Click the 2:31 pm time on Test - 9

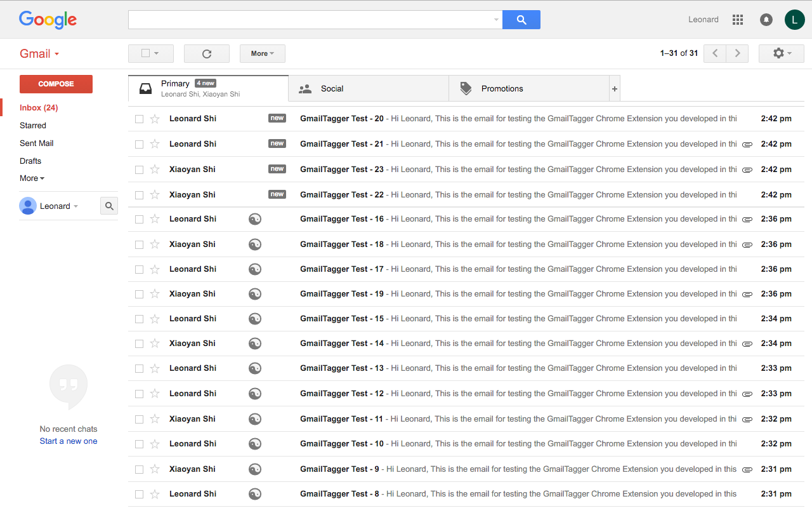coord(776,469)
